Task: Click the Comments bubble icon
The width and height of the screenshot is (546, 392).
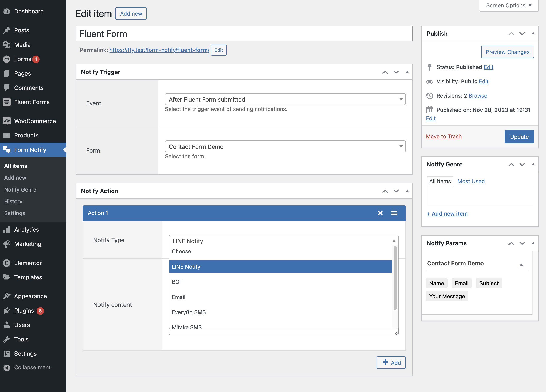Action: [x=7, y=88]
